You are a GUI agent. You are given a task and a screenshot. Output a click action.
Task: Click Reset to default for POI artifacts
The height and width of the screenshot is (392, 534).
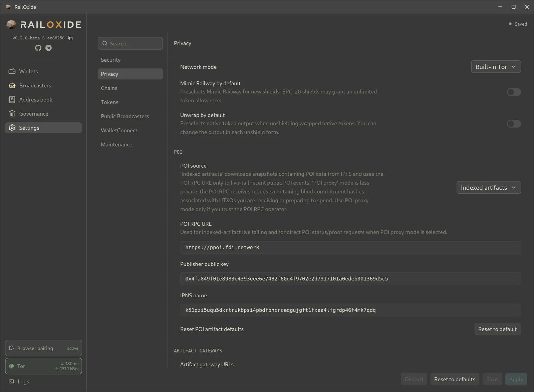(497, 329)
